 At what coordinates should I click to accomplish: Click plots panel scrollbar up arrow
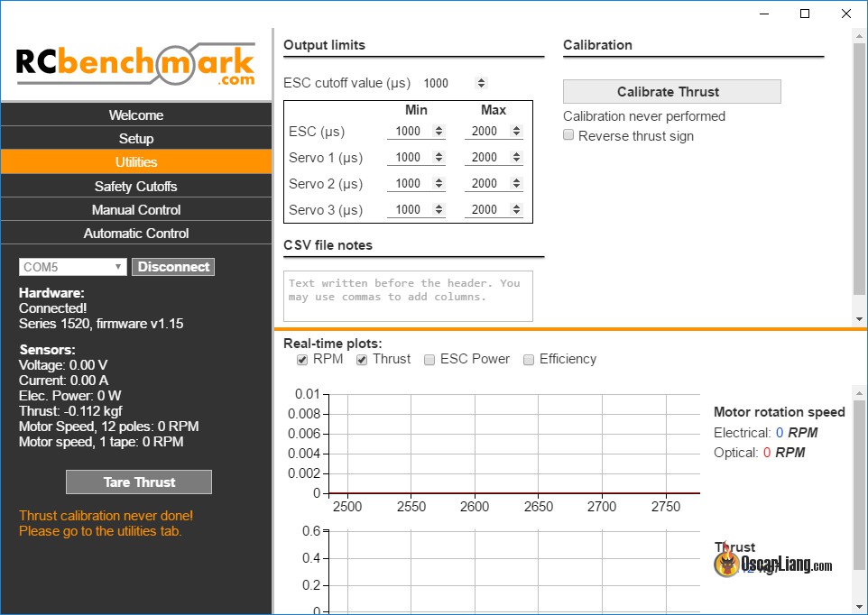point(859,394)
